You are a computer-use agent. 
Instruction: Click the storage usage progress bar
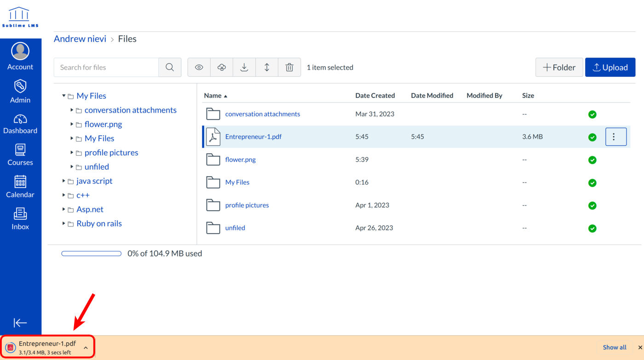point(92,254)
